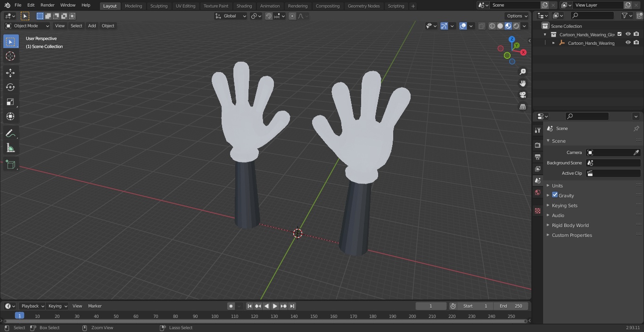Select the Scale tool

coord(10,102)
